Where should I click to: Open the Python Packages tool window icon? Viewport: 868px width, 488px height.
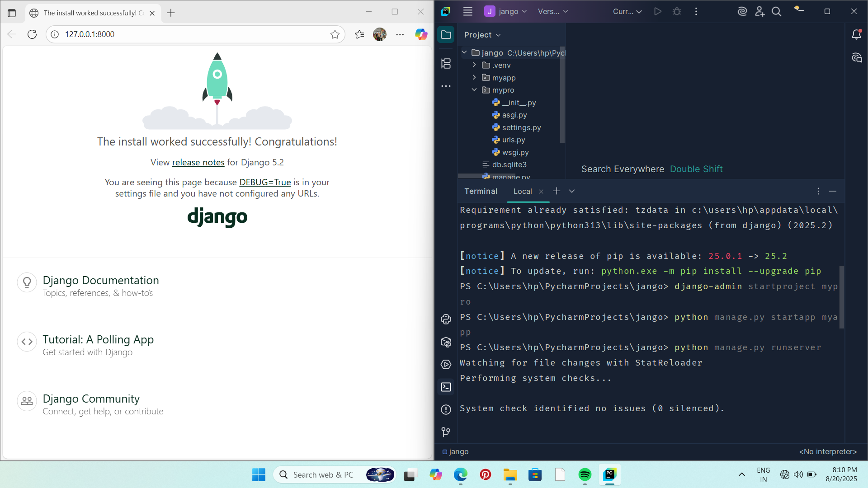pos(446,342)
